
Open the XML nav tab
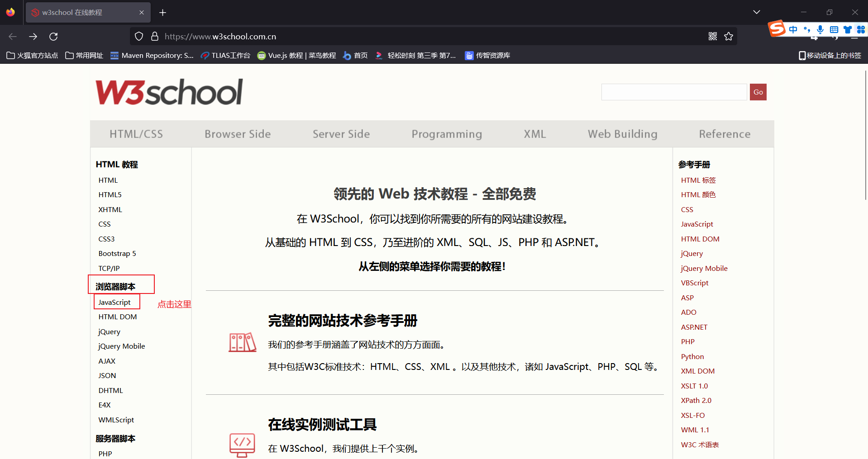click(x=535, y=134)
